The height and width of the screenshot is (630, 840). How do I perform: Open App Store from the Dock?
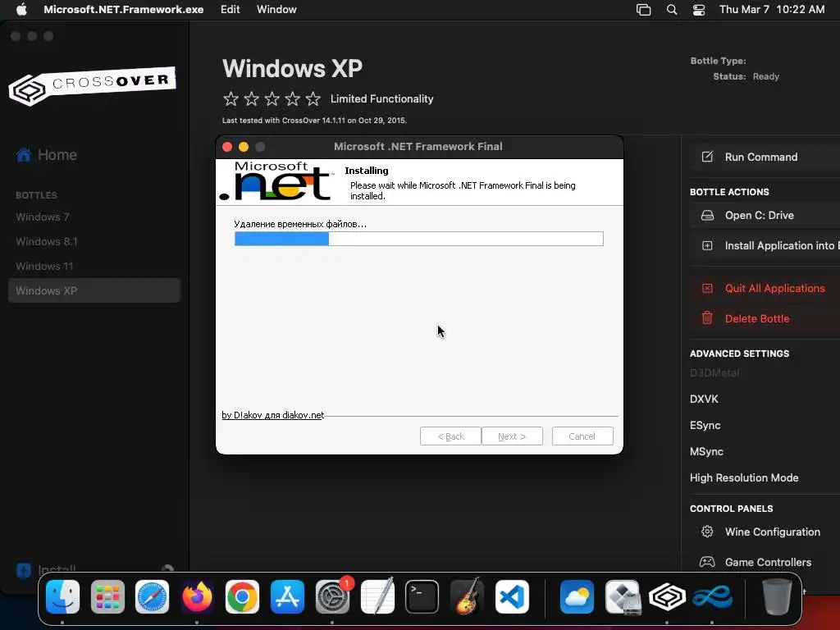click(x=287, y=597)
